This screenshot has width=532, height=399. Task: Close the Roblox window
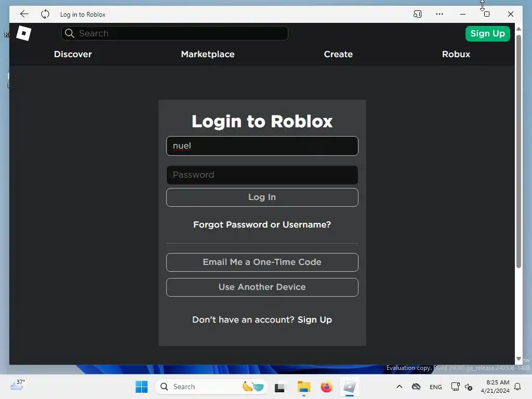510,14
